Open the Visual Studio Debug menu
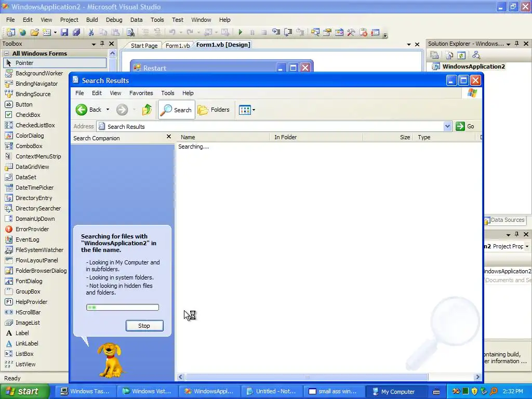532x399 pixels. (114, 20)
